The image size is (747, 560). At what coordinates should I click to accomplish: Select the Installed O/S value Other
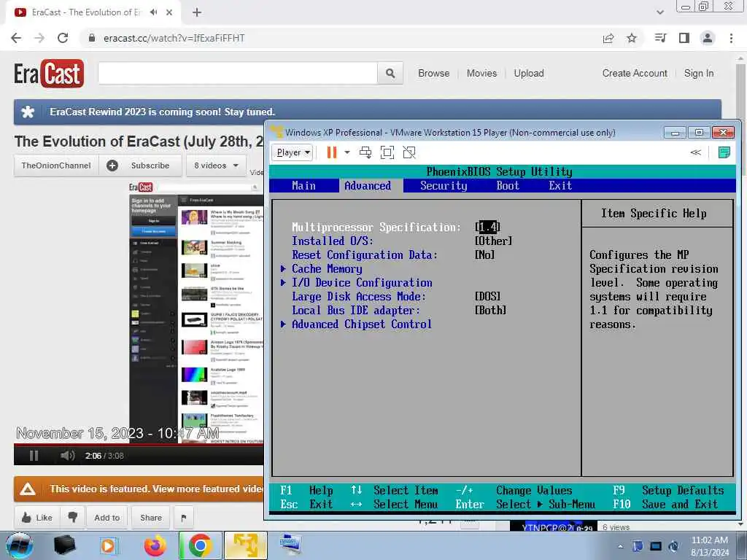(494, 241)
